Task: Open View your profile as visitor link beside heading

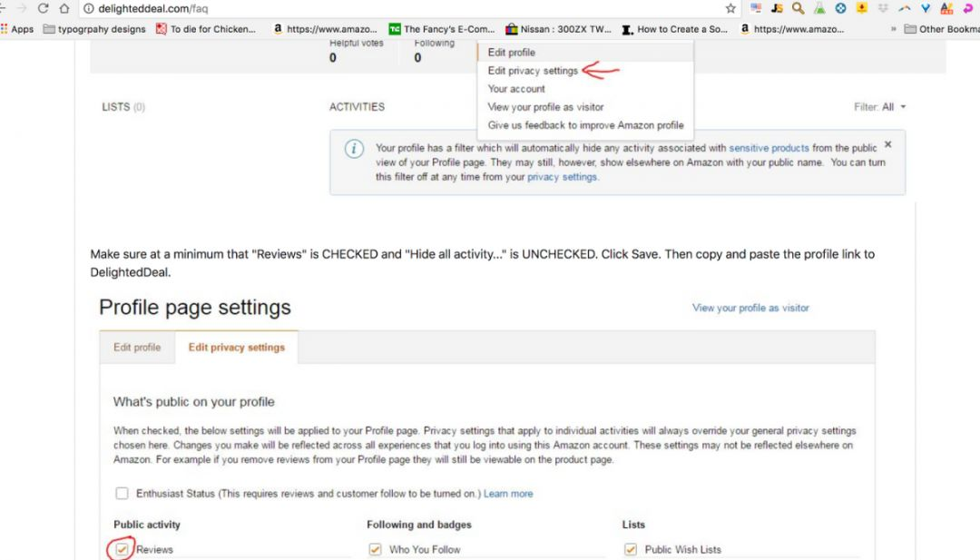Action: tap(750, 308)
